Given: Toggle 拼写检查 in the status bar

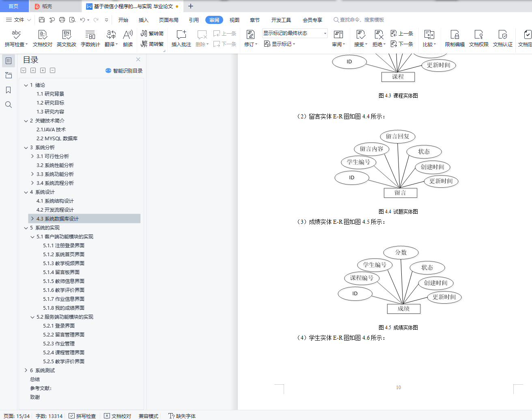Looking at the screenshot, I should coord(82,416).
